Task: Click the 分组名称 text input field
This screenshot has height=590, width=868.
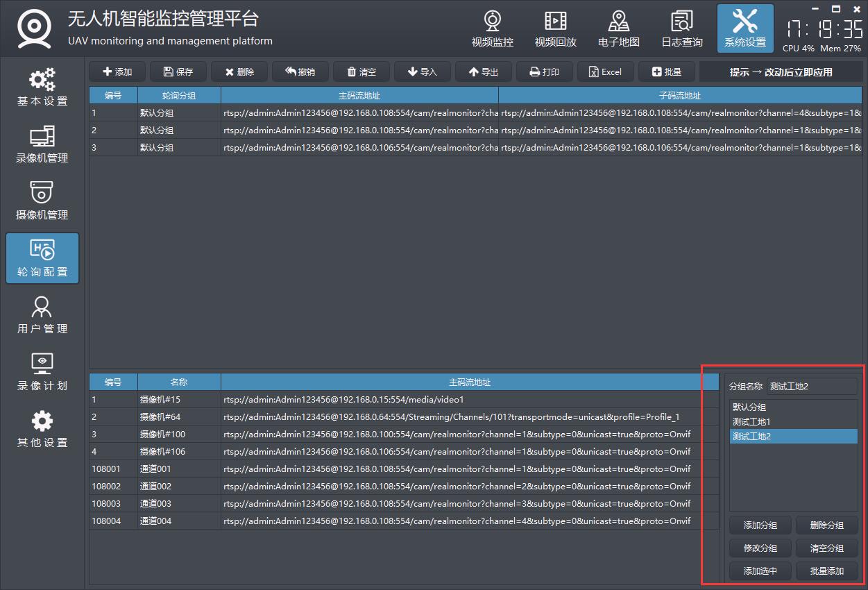Action: (x=812, y=387)
